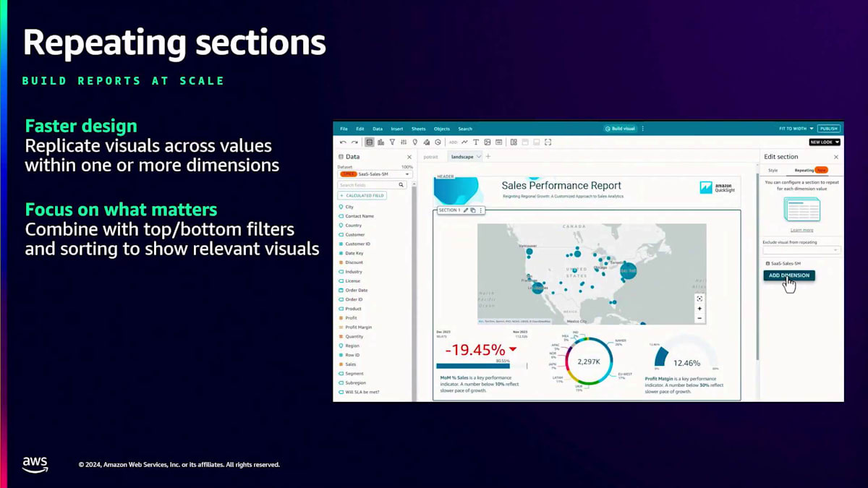
Task: Click the pencil icon next to SECTION 1
Action: pyautogui.click(x=466, y=210)
